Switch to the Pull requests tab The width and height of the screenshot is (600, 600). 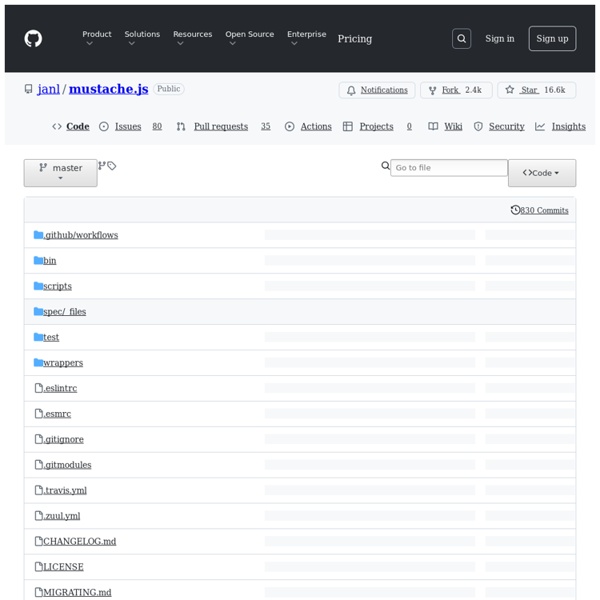pos(221,127)
